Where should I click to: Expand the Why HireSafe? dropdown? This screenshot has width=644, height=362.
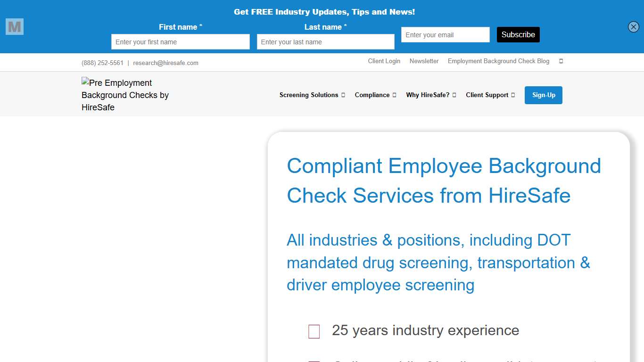tap(428, 95)
